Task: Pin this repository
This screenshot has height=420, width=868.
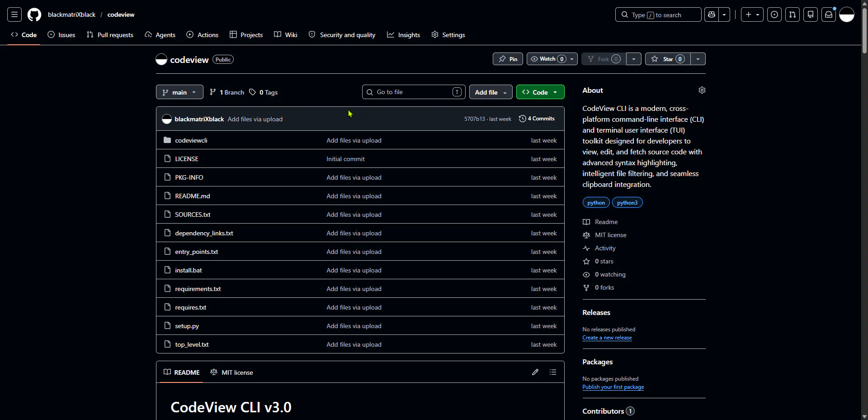Action: pos(508,59)
